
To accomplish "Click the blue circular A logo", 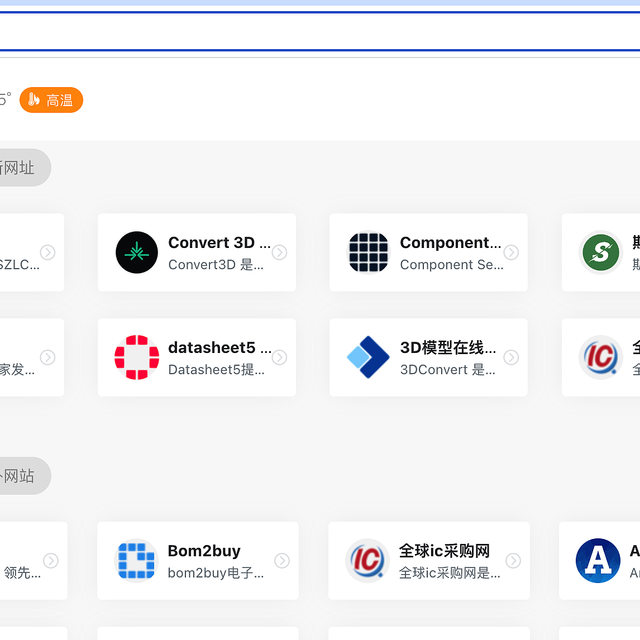I will (598, 561).
